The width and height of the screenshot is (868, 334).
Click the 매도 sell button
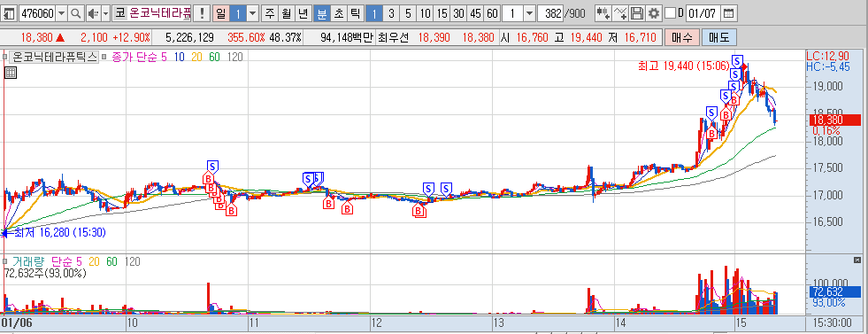pos(719,38)
